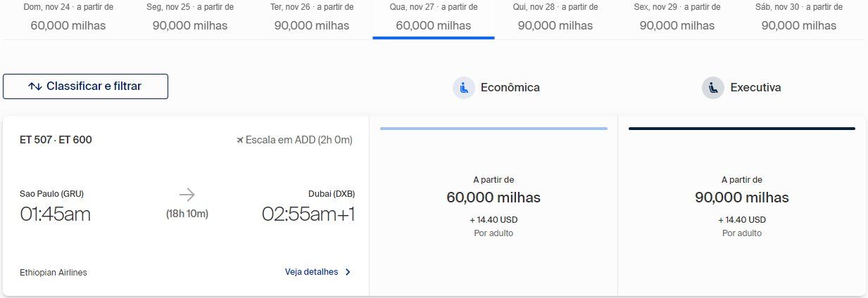The height and width of the screenshot is (298, 868).
Task: Click the route arrow between airports
Action: [187, 195]
